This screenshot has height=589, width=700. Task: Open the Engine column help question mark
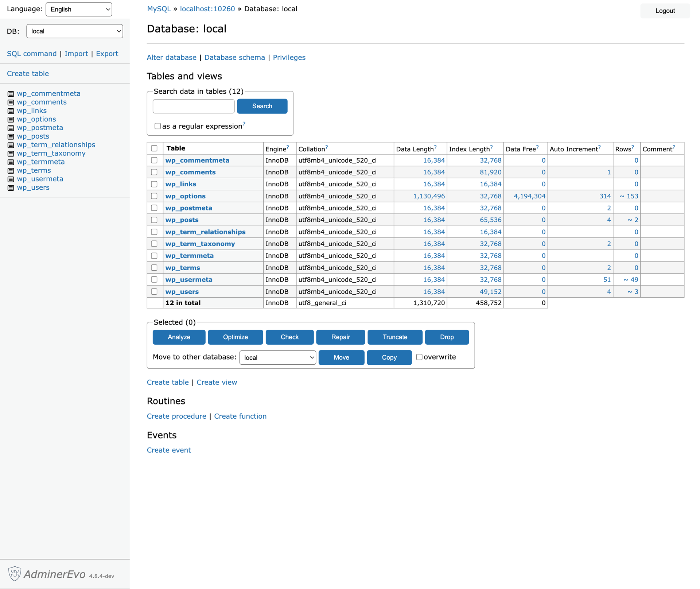coord(288,147)
